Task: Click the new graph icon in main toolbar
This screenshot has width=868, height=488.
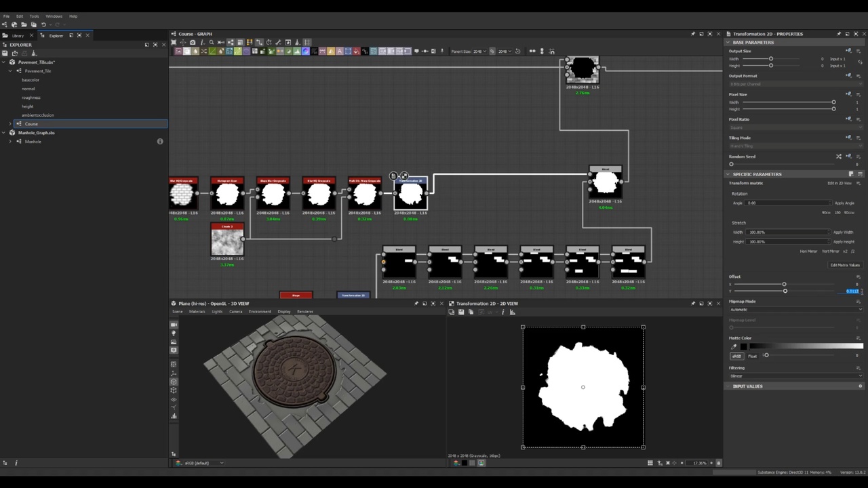Action: [x=5, y=24]
